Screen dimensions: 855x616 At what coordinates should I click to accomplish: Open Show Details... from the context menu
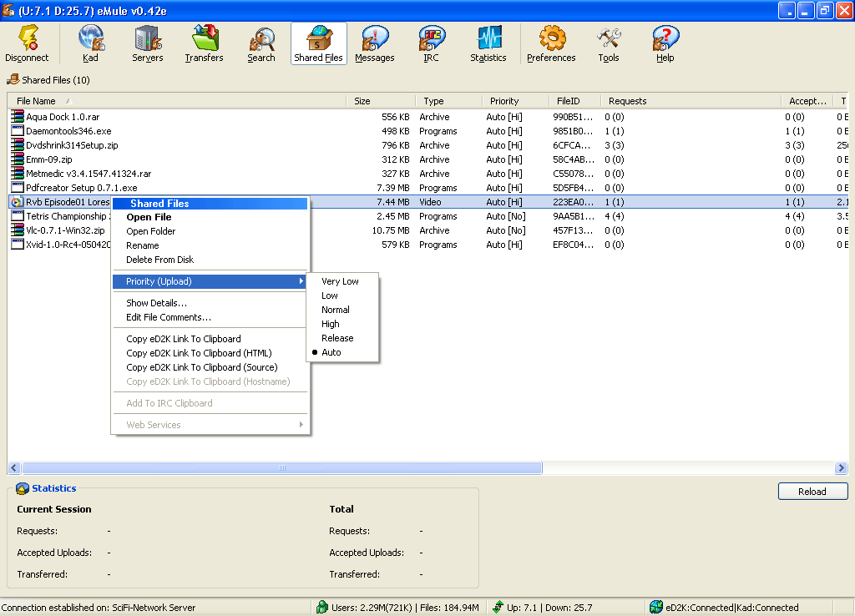pos(210,302)
